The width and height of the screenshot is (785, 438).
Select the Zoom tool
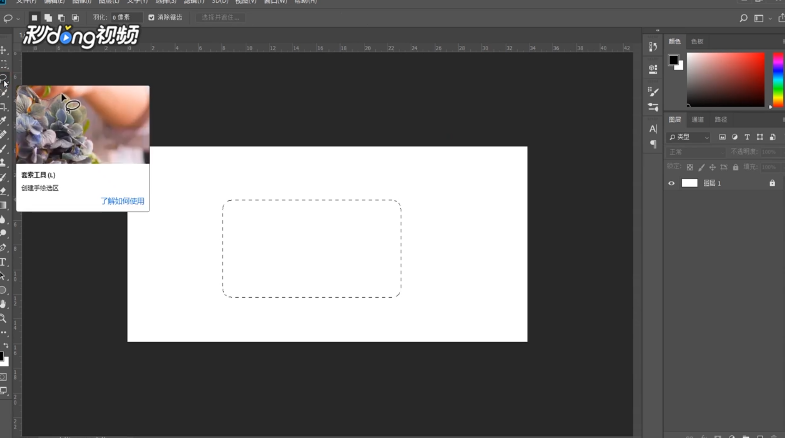pyautogui.click(x=4, y=318)
